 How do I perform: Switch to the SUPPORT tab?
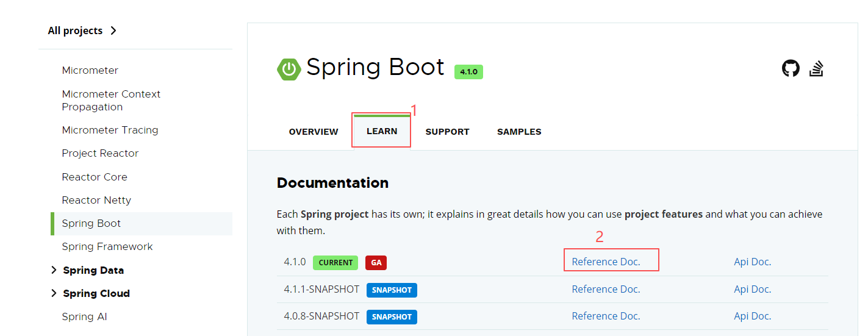[x=448, y=132]
